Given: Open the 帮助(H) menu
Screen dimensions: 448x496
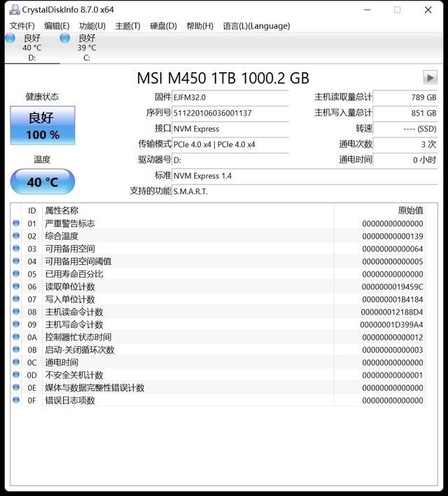Looking at the screenshot, I should 199,26.
